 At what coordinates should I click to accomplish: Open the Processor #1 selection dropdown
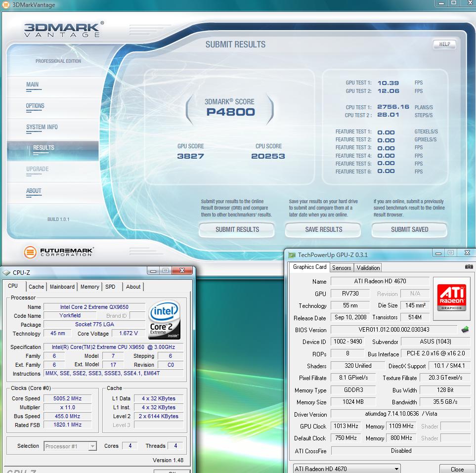coord(93,446)
